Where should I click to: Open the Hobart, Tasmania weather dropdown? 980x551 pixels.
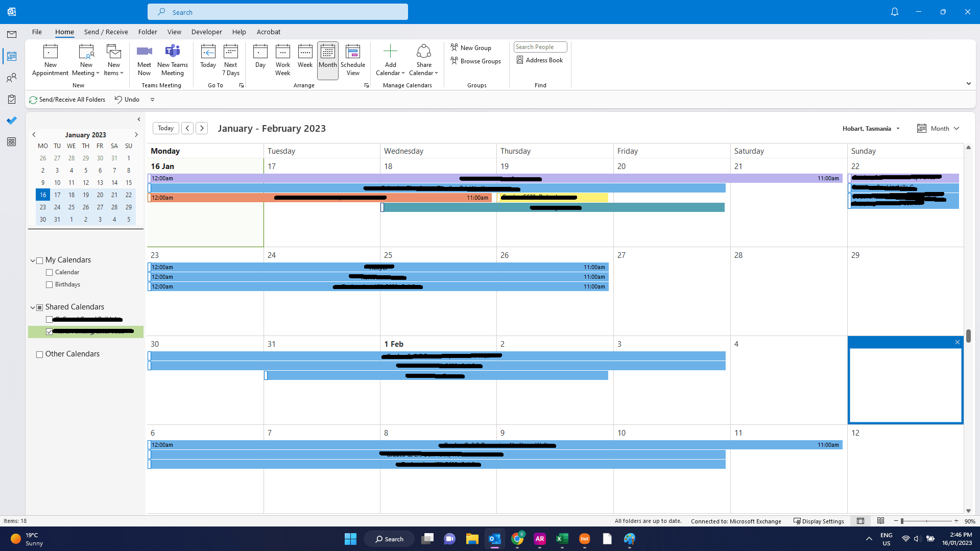tap(898, 129)
